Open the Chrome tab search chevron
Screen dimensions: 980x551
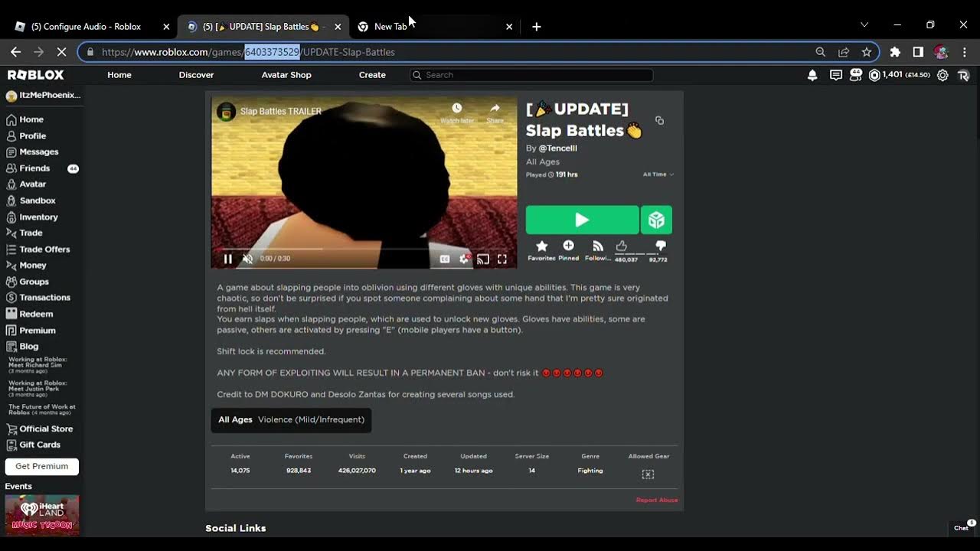pos(864,25)
